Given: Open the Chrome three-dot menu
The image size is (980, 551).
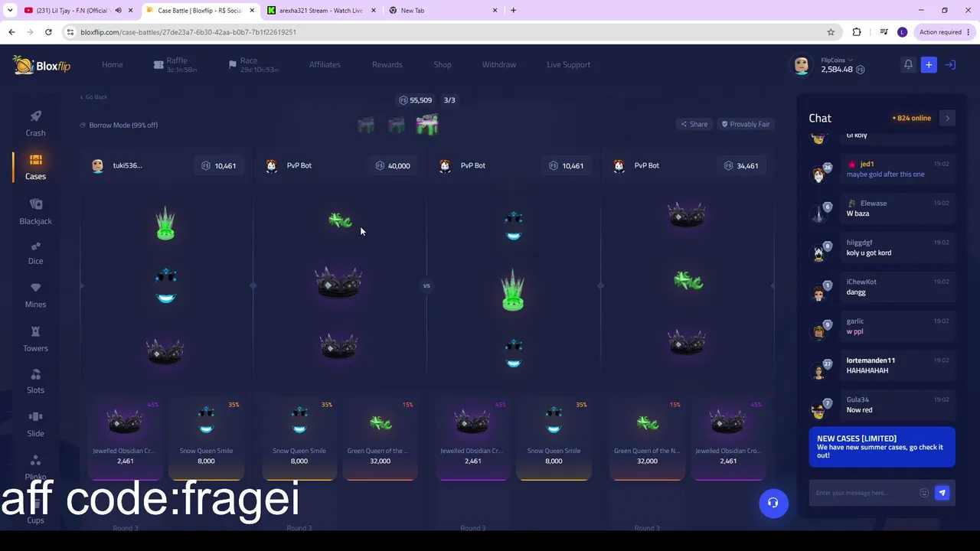Looking at the screenshot, I should (969, 32).
